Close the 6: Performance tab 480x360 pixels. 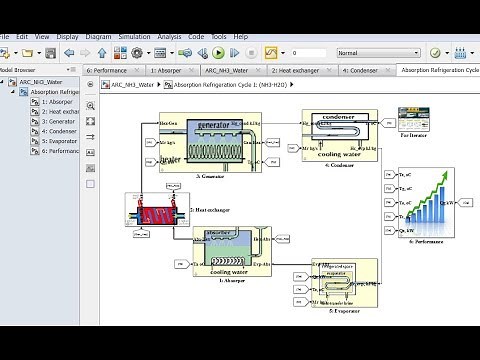point(137,70)
